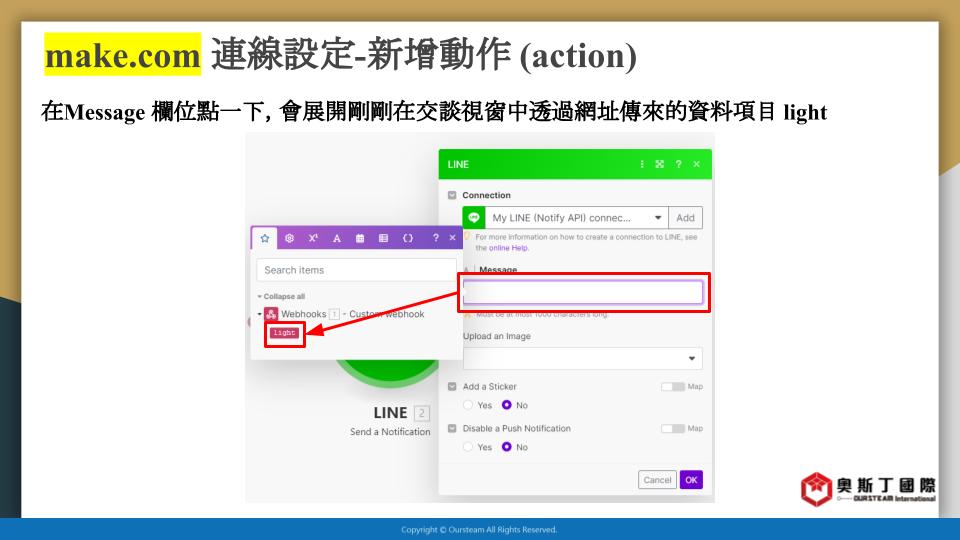Open the date and time calendar tab
Screen dimensions: 960x540
pos(360,238)
